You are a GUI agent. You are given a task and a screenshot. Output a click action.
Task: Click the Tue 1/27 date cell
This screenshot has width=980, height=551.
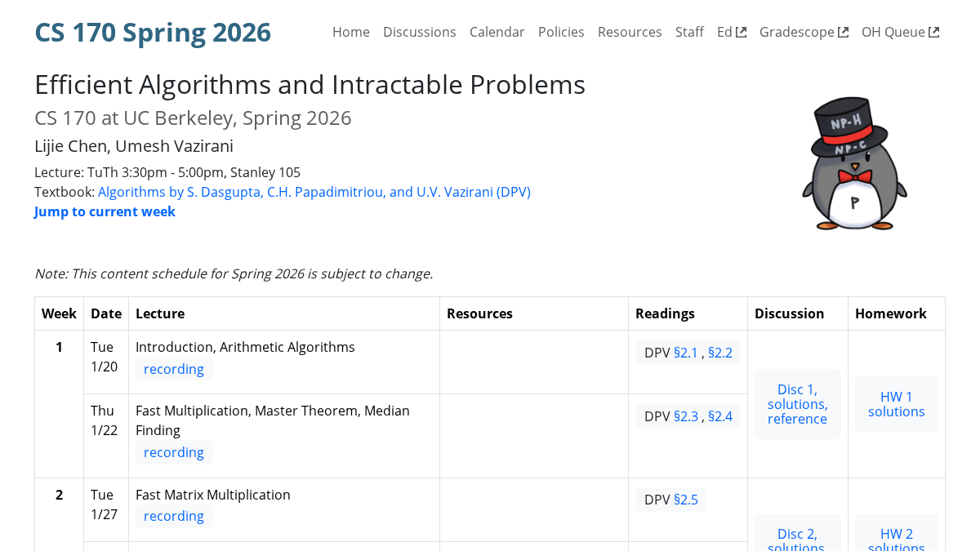(106, 509)
